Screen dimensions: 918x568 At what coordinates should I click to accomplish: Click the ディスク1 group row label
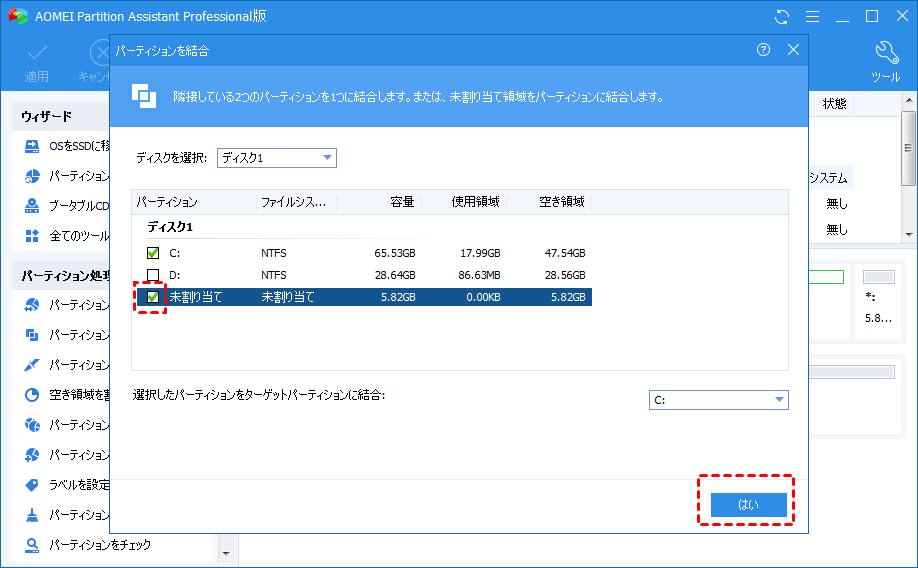click(x=170, y=227)
